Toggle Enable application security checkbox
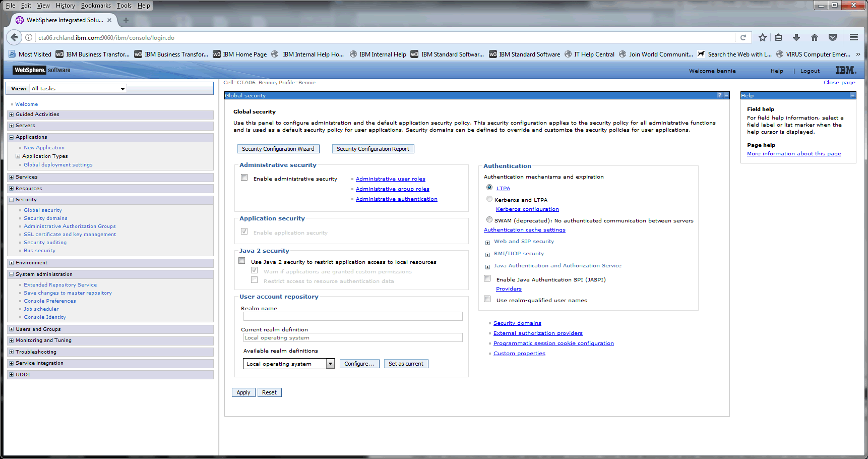Viewport: 868px width, 459px height. (x=244, y=232)
